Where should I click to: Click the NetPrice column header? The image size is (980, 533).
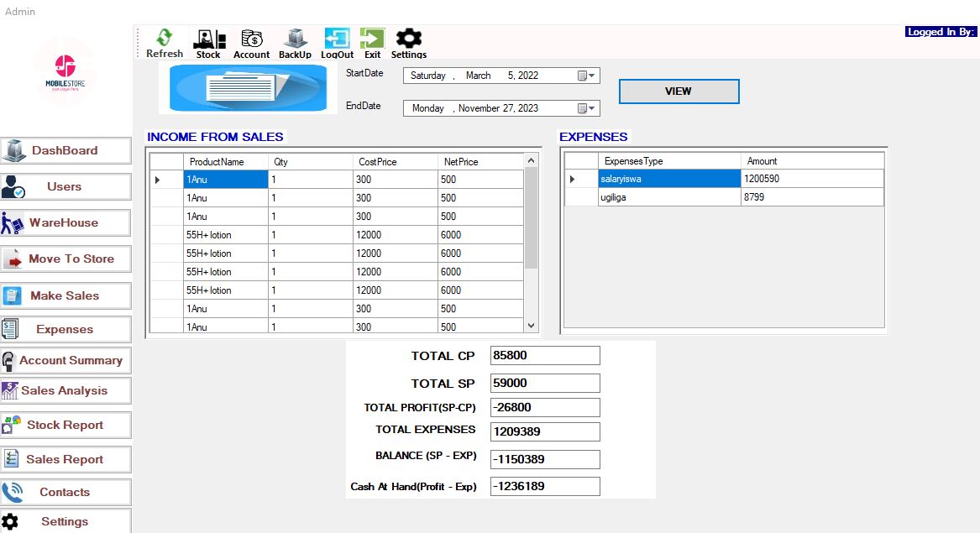(x=480, y=162)
